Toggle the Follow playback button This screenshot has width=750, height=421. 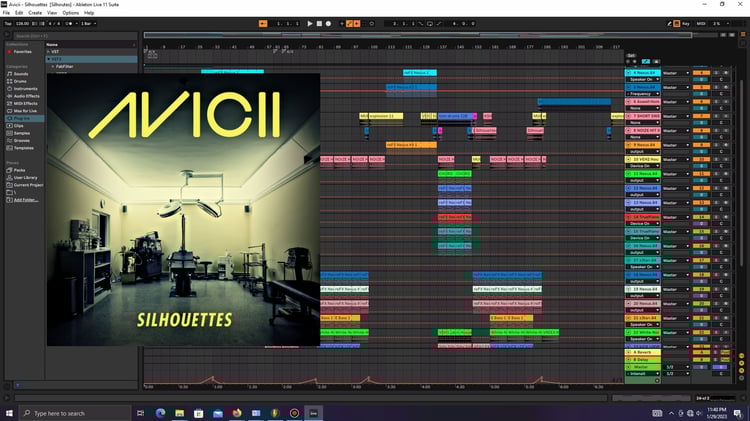(263, 23)
